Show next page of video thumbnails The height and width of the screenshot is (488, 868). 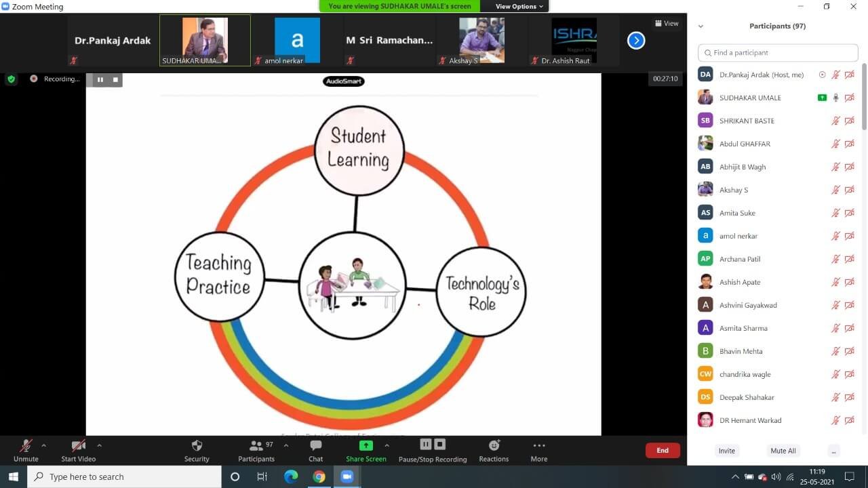[636, 41]
